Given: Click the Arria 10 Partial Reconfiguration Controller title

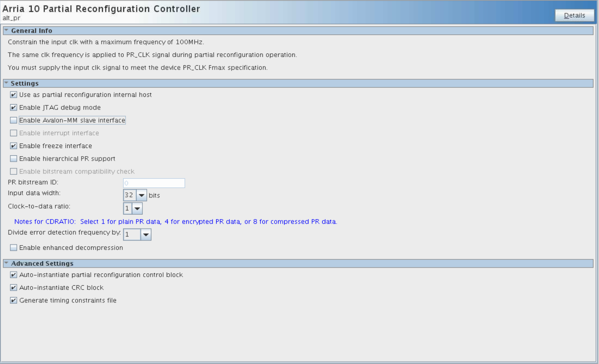Looking at the screenshot, I should [101, 9].
